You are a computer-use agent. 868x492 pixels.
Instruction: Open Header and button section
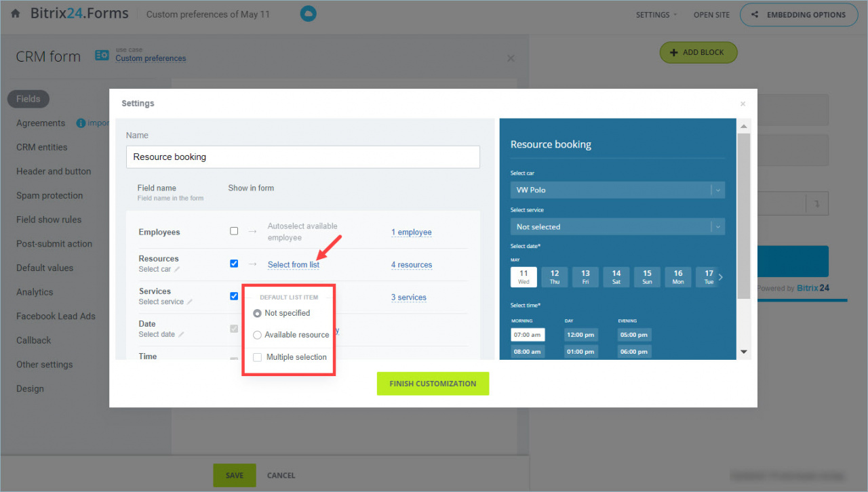(54, 171)
